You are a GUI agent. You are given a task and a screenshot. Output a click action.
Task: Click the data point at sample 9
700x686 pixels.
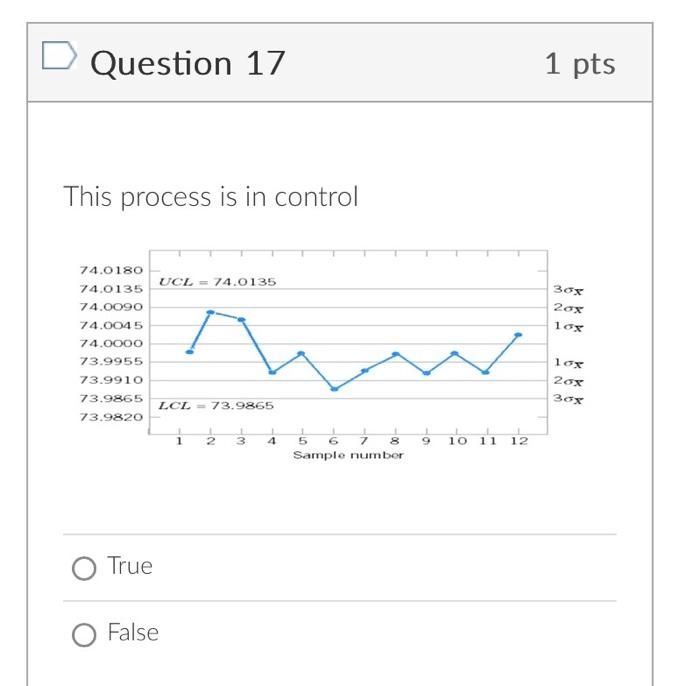click(427, 373)
